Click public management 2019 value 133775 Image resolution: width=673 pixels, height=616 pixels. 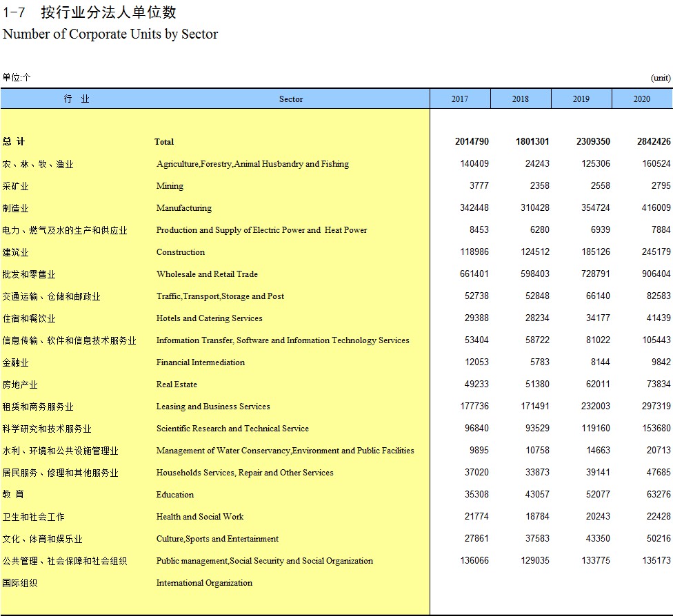pyautogui.click(x=596, y=561)
